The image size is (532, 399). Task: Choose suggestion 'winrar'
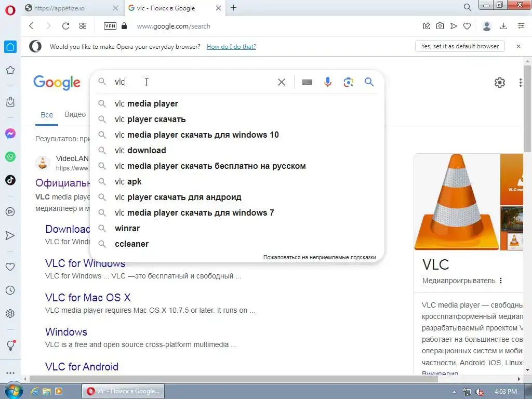point(237,229)
